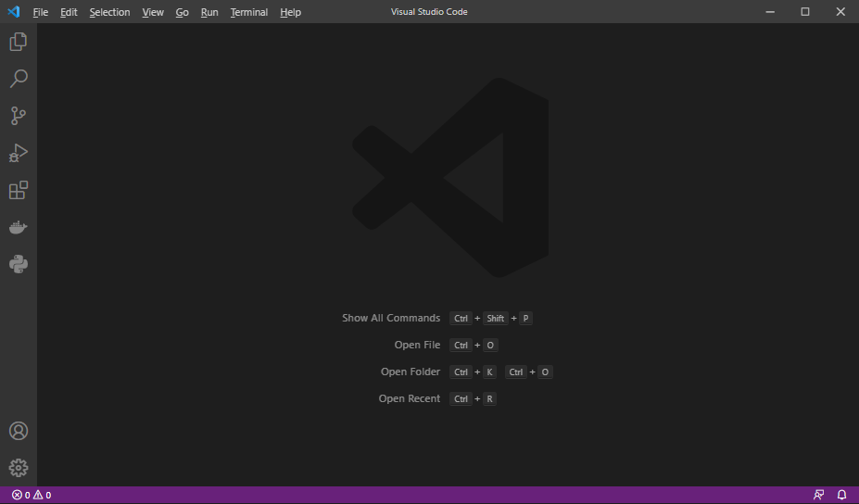The image size is (859, 504).
Task: Open the Edit menu
Action: [69, 12]
